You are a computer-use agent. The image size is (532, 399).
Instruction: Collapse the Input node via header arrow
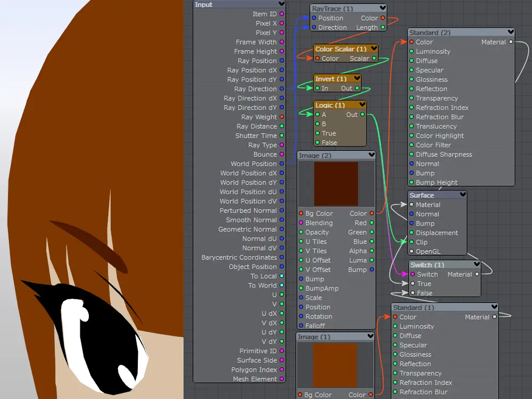281,4
